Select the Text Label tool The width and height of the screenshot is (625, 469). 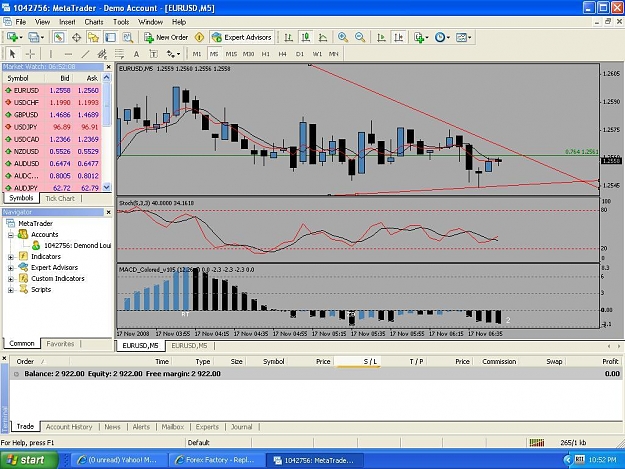pyautogui.click(x=153, y=54)
